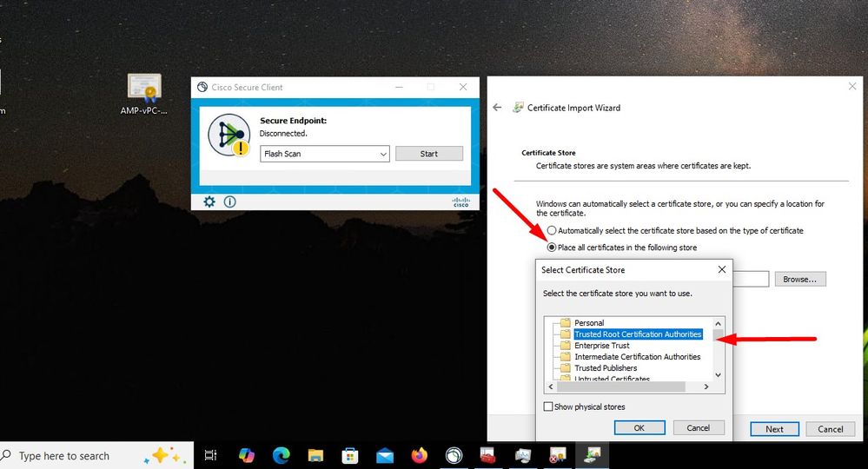The image size is (868, 469).
Task: Go back in Certificate Import Wizard
Action: coord(497,108)
